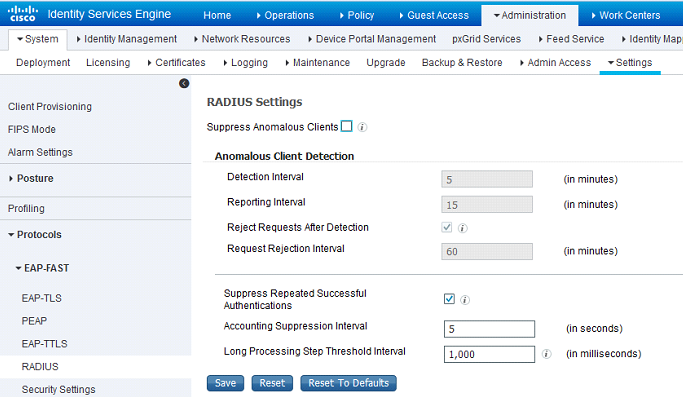Enable the Suppress Anomalous Clients checkbox
The width and height of the screenshot is (683, 397).
click(346, 126)
